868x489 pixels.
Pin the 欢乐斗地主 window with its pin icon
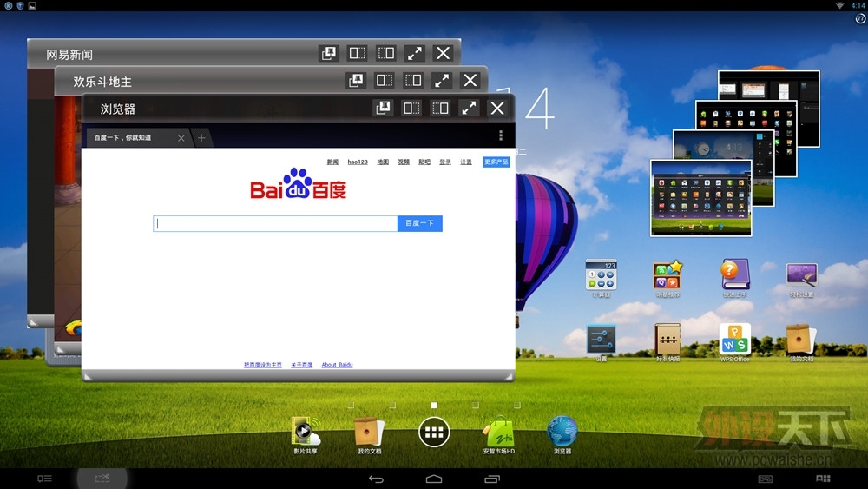pyautogui.click(x=356, y=80)
